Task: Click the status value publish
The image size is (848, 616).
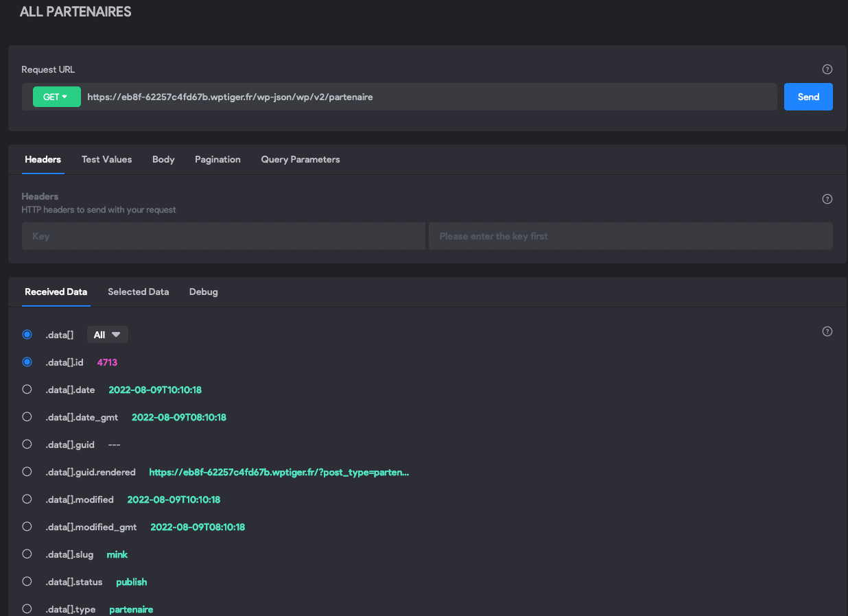Action: 132,582
